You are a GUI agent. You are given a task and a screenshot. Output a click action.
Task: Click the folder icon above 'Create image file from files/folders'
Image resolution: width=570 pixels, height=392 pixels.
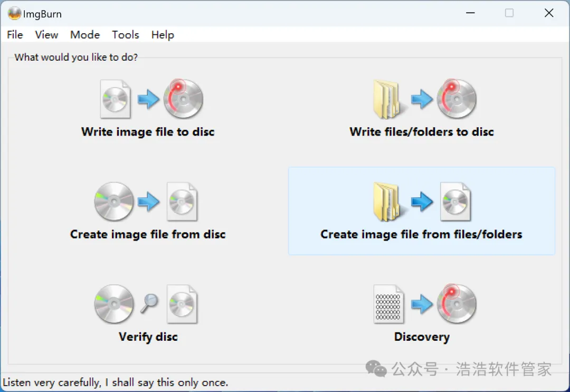click(389, 202)
